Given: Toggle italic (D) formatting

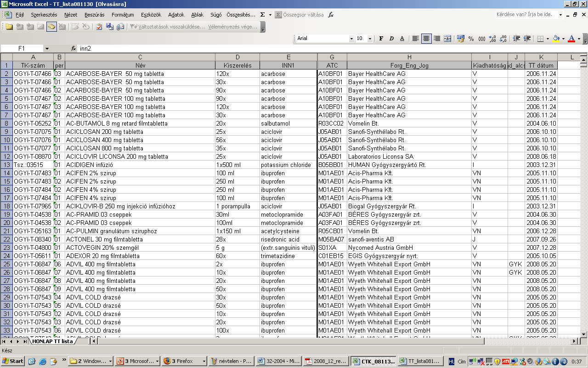Looking at the screenshot, I should click(x=391, y=39).
